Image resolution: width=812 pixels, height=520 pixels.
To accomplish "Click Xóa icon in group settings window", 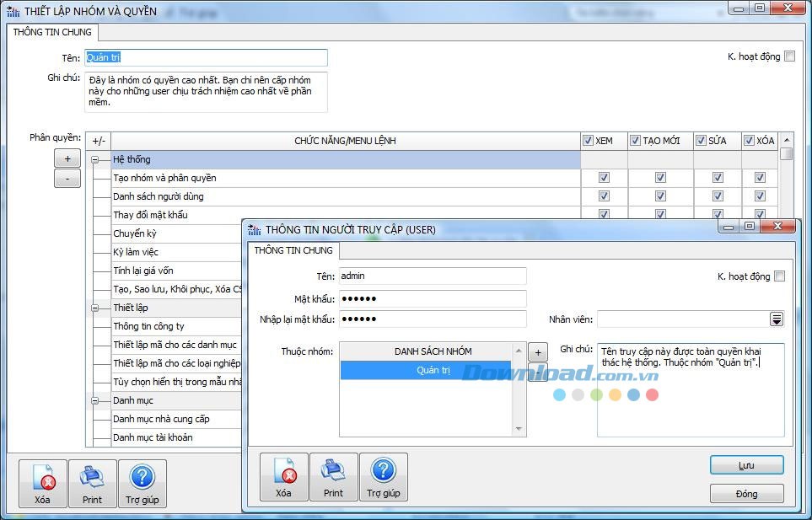I will tap(43, 484).
